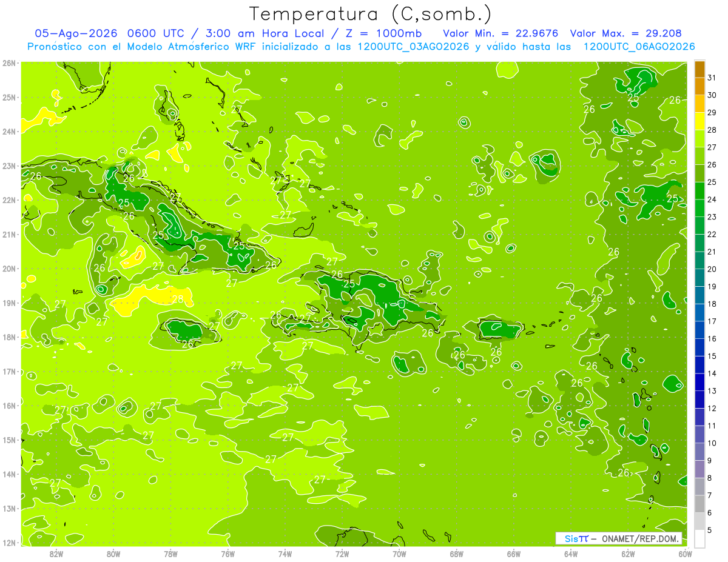Select the pressure level "Z = 1000mb"

[383, 33]
